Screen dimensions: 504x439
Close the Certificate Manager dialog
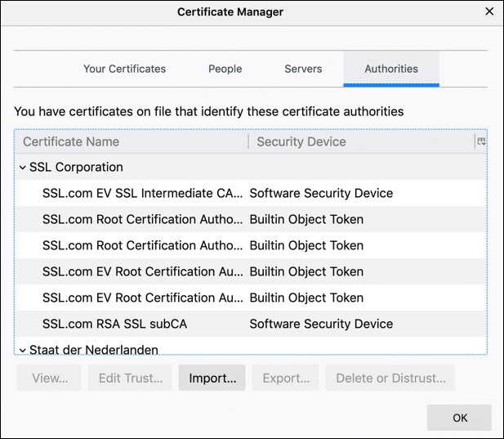(489, 12)
